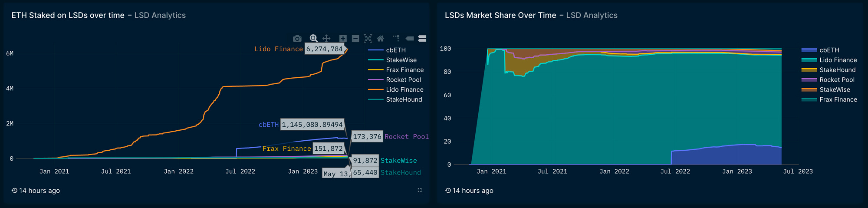This screenshot has width=868, height=208.
Task: Click '80' y-axis label on Market Share chart
Action: pyautogui.click(x=447, y=72)
